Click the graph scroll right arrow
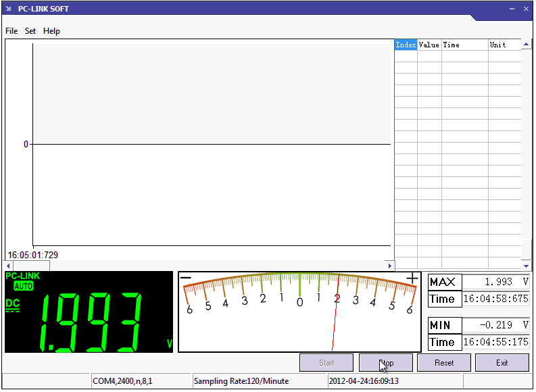This screenshot has height=392, width=536. [390, 266]
